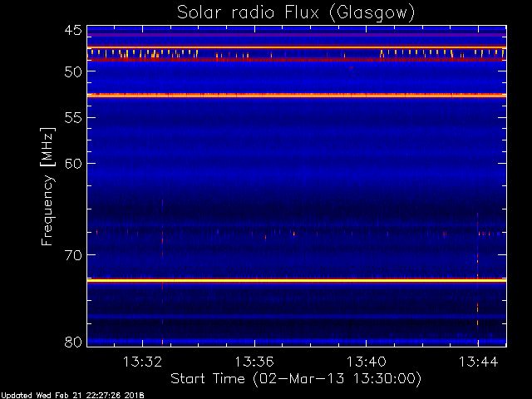Click the "Updated Wed Feb 21" timestamp text
This screenshot has width=532, height=399.
(72, 396)
